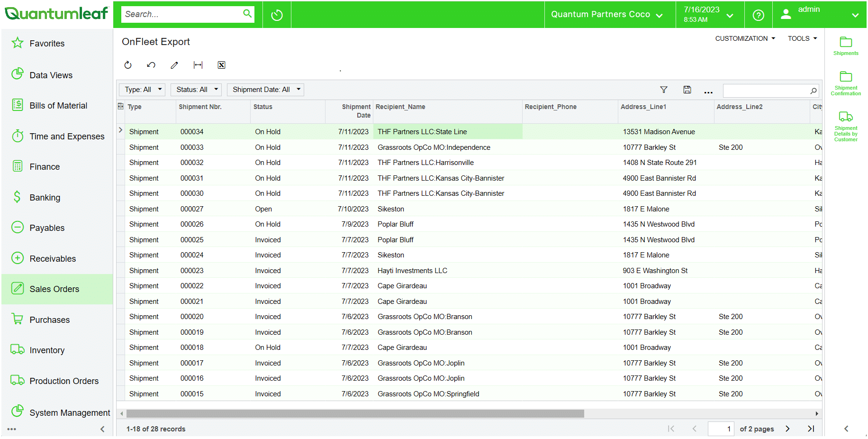Click the Favorites star icon

pyautogui.click(x=18, y=43)
